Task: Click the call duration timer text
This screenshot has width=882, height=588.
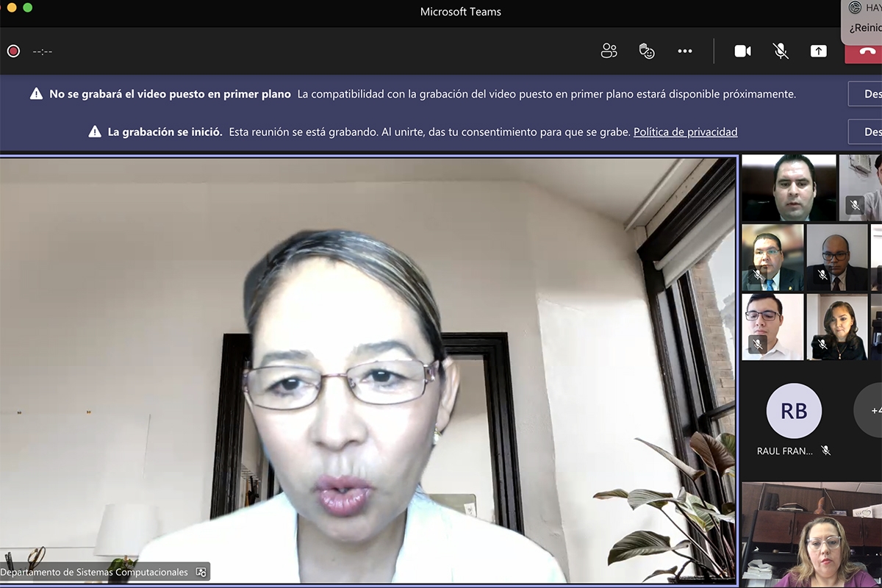Action: pyautogui.click(x=43, y=51)
